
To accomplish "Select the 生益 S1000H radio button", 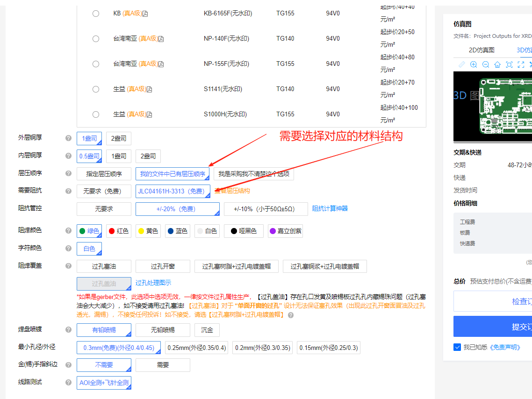I will [96, 114].
